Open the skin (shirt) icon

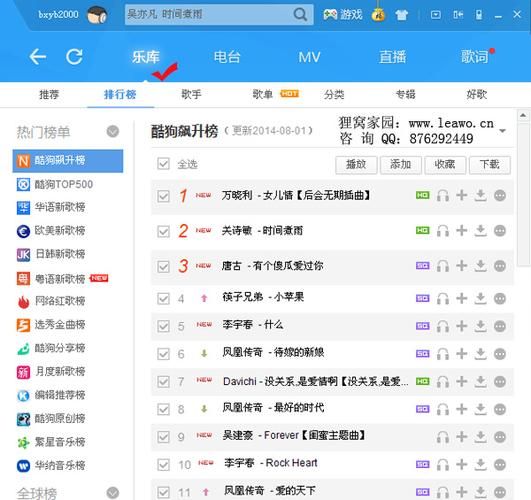pyautogui.click(x=402, y=15)
